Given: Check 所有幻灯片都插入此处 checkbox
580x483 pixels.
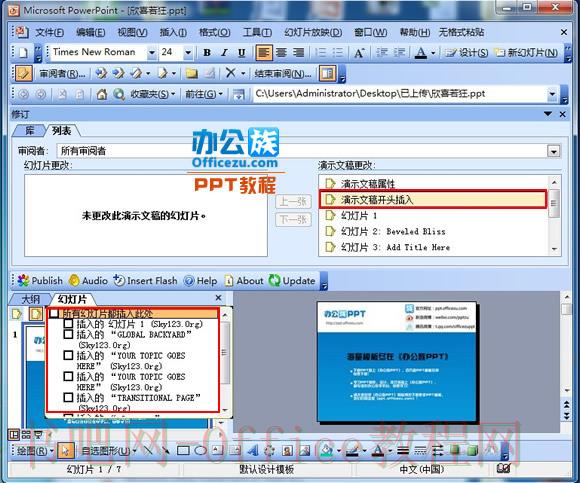Looking at the screenshot, I should pos(54,314).
